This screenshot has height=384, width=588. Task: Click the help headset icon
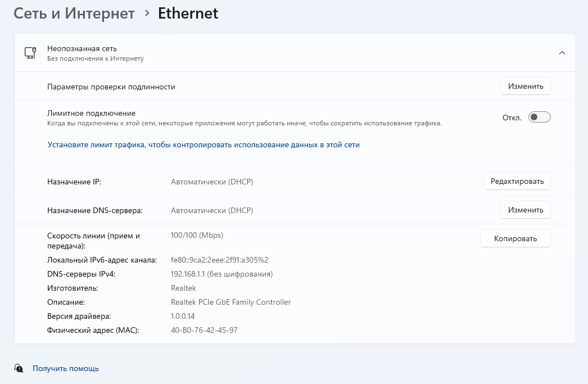[x=19, y=368]
